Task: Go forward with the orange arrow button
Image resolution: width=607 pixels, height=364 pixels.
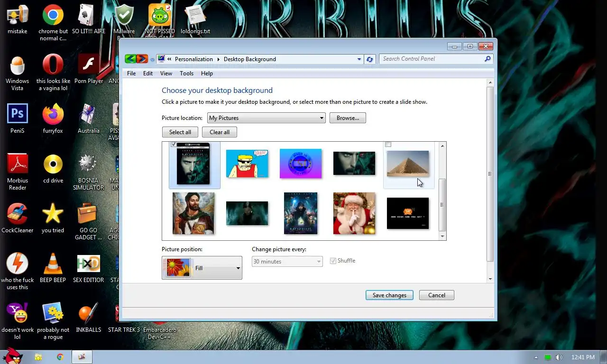Action: (142, 59)
